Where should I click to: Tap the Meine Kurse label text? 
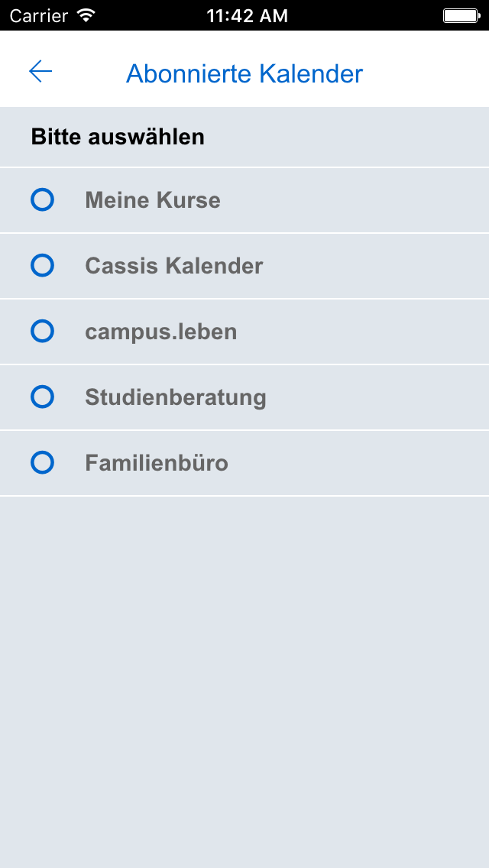(153, 200)
